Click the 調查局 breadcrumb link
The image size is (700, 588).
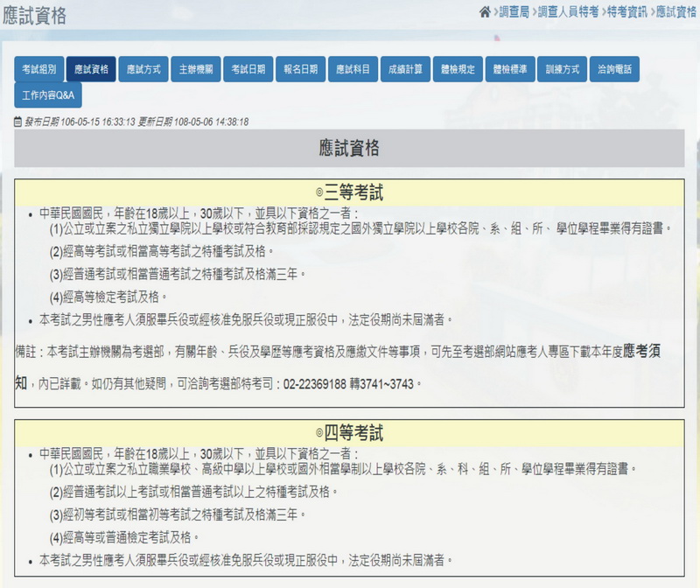(x=513, y=11)
